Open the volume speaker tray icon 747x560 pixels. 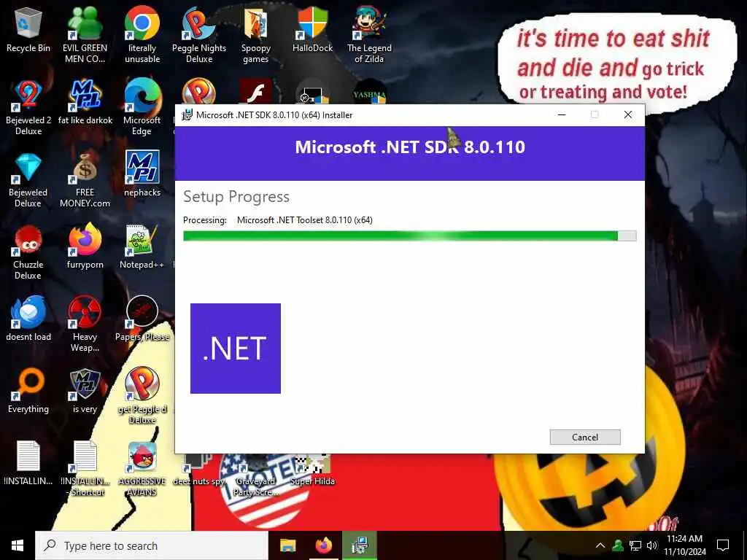click(x=651, y=545)
